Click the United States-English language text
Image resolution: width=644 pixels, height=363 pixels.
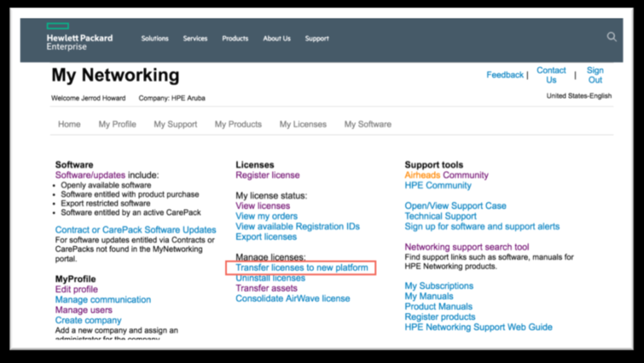578,96
